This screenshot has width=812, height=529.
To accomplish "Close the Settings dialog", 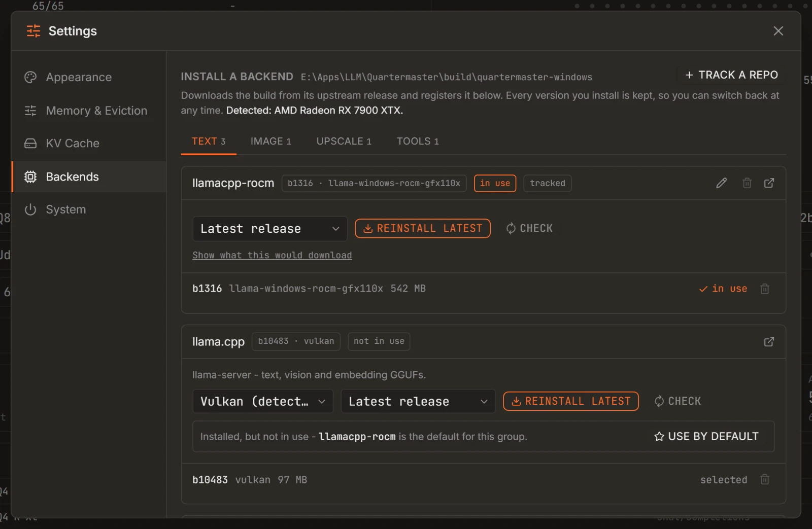I will click(778, 31).
